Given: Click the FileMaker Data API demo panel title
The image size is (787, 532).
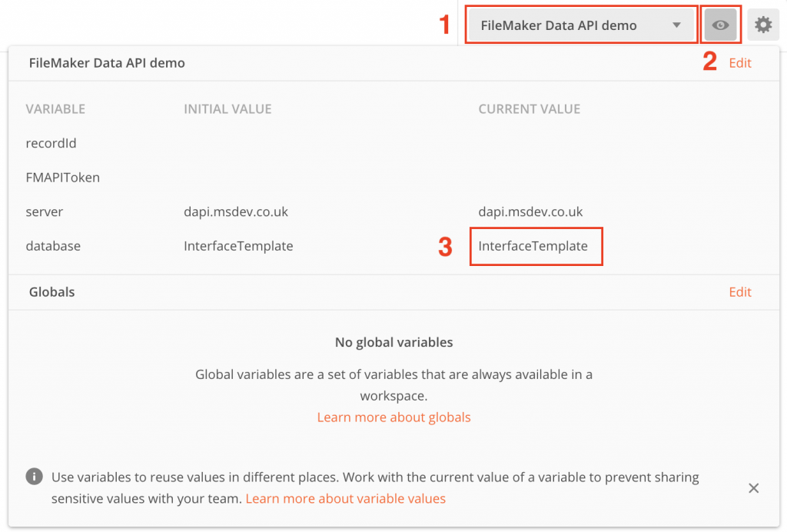Looking at the screenshot, I should (107, 62).
